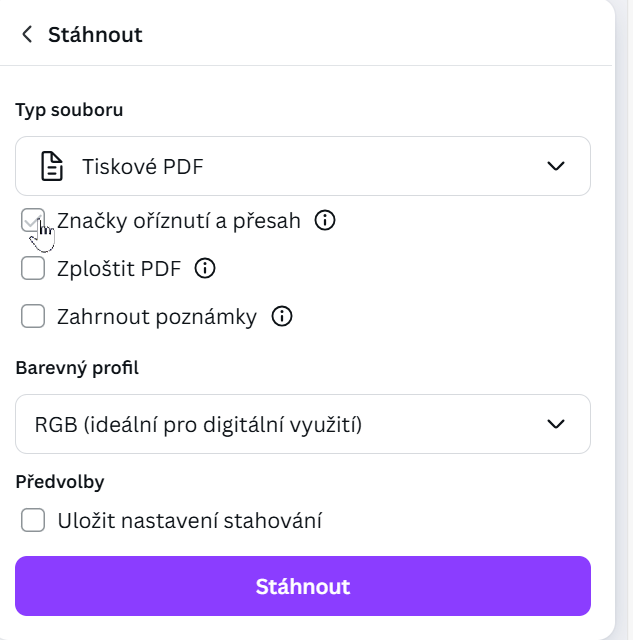Click the PDF document icon in file type
633x640 pixels.
coord(51,166)
